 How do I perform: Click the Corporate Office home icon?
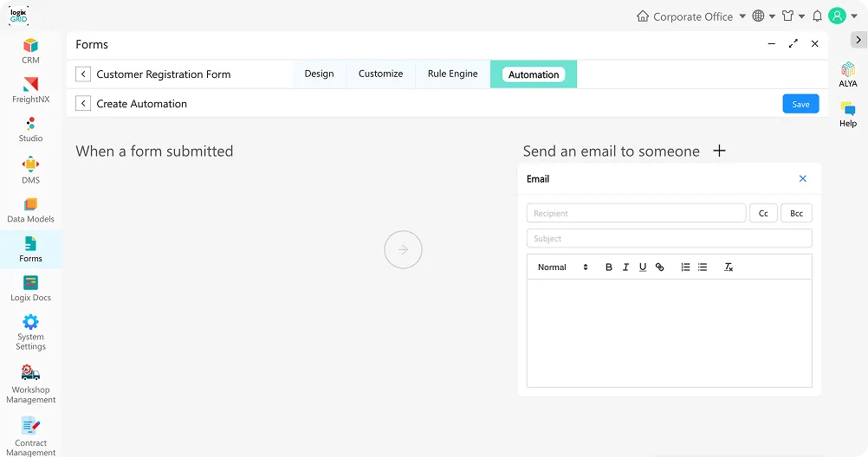642,16
